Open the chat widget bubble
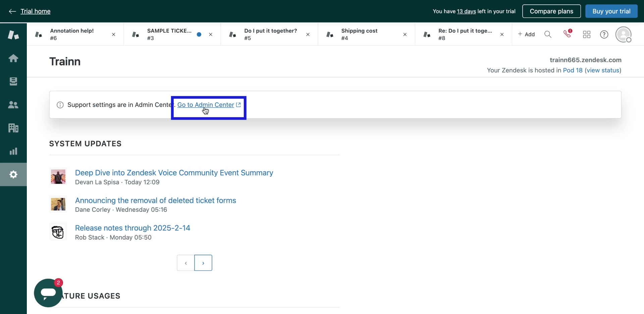This screenshot has width=644, height=314. pyautogui.click(x=48, y=293)
